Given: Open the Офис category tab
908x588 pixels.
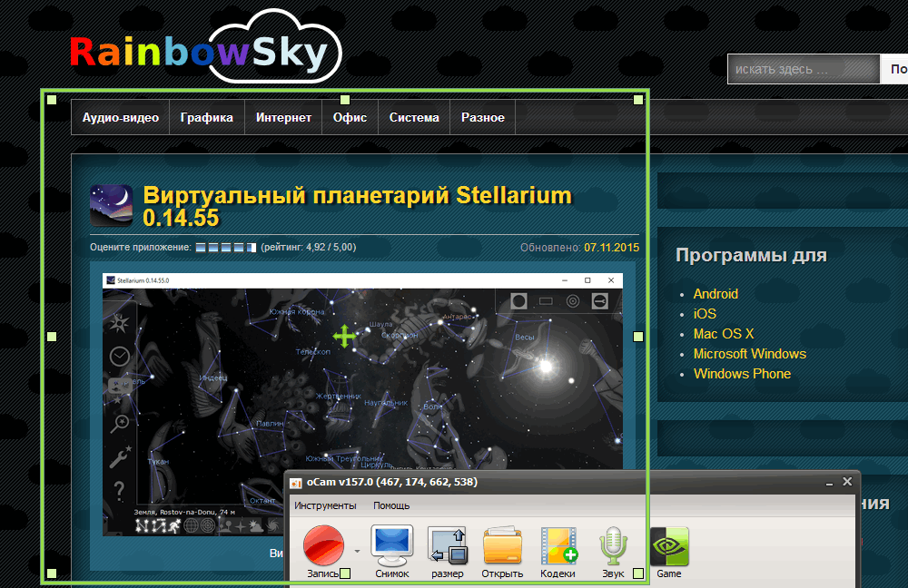Looking at the screenshot, I should click(350, 117).
